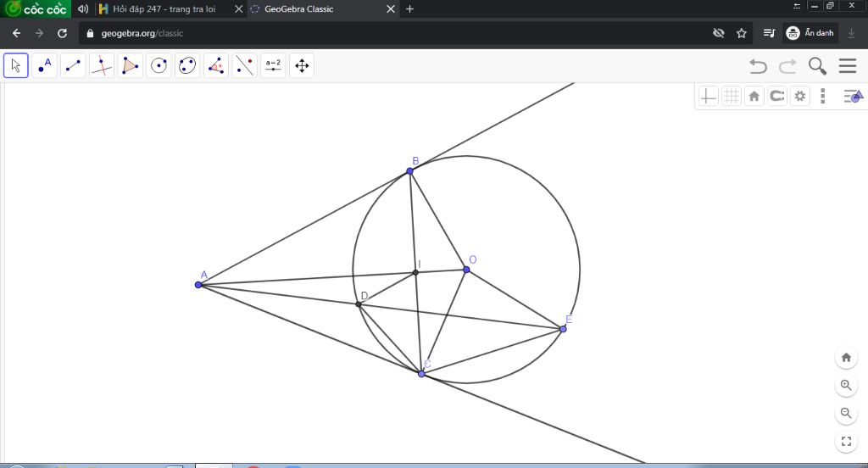
Task: Open the browser downloads arrow
Action: pos(851,33)
